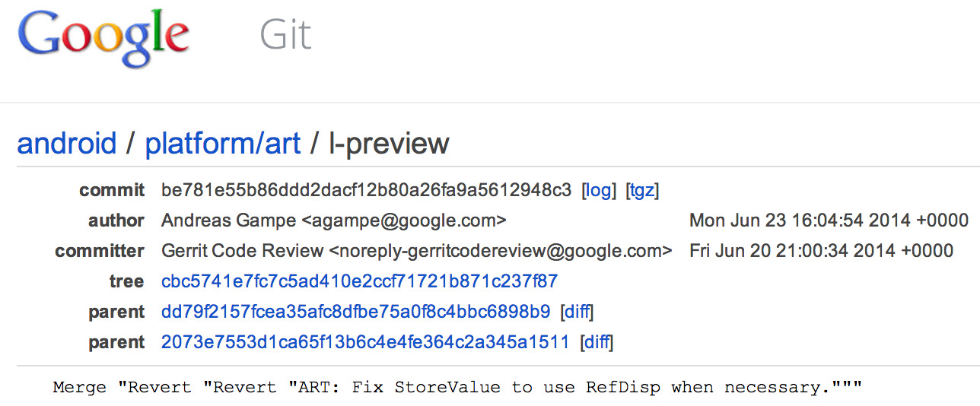
Task: Open the tree hash cbc5741e link
Action: pyautogui.click(x=359, y=281)
